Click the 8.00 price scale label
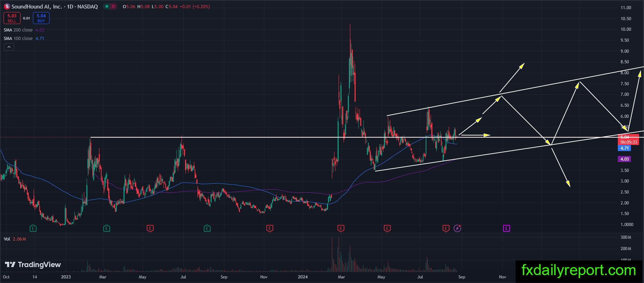 625,73
